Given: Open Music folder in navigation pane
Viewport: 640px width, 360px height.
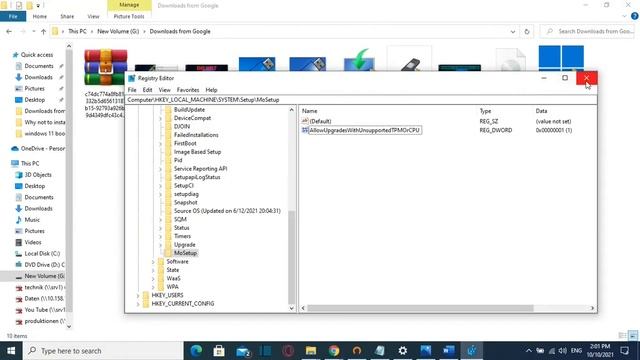Looking at the screenshot, I should 32,220.
